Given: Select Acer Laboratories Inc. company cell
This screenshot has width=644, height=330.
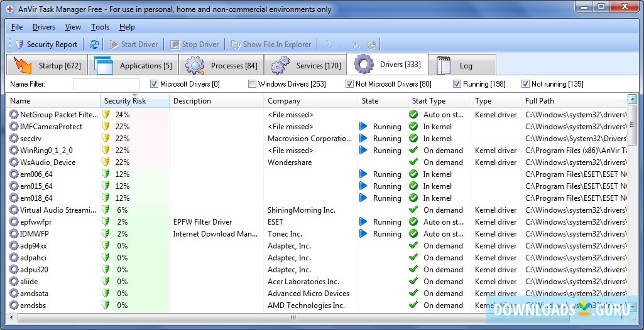Looking at the screenshot, I should coord(303,282).
